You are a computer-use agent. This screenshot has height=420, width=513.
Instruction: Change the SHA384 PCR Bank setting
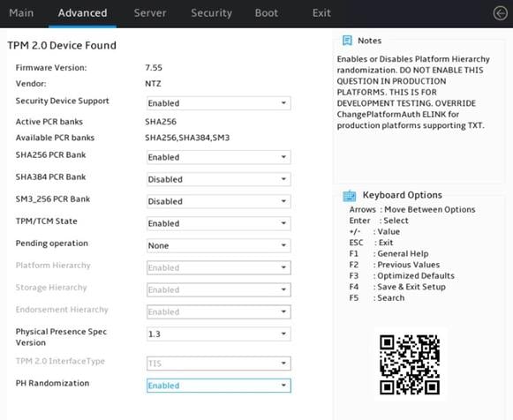(x=219, y=179)
